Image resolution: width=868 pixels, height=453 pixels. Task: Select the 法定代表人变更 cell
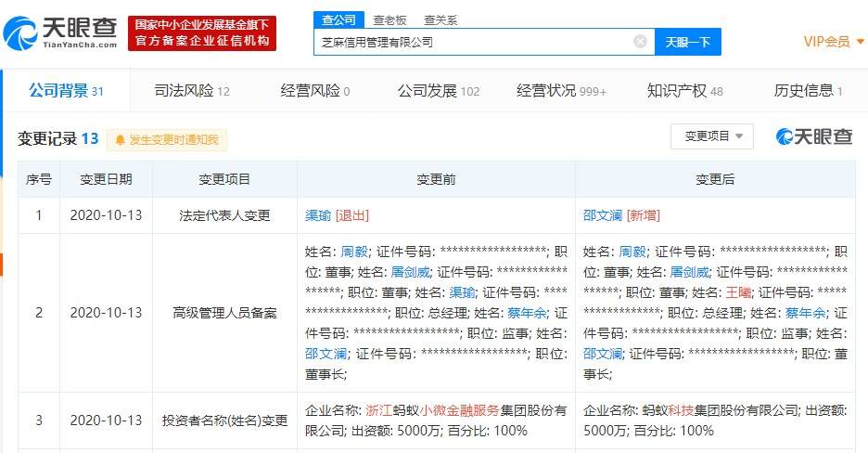[224, 215]
